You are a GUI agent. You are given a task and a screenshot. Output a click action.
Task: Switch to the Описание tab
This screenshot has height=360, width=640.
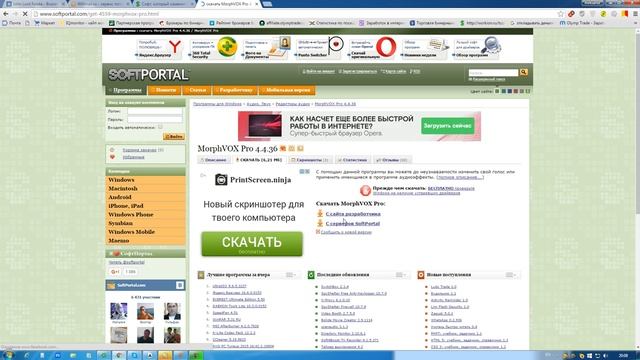213,160
